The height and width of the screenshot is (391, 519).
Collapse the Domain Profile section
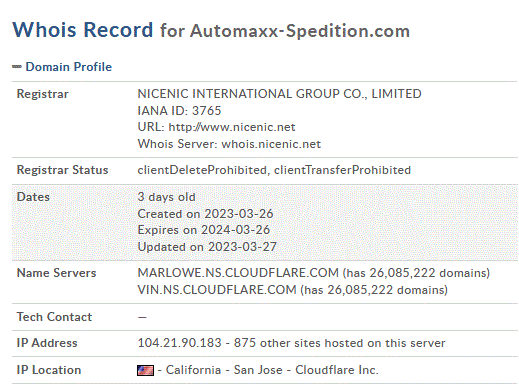17,67
